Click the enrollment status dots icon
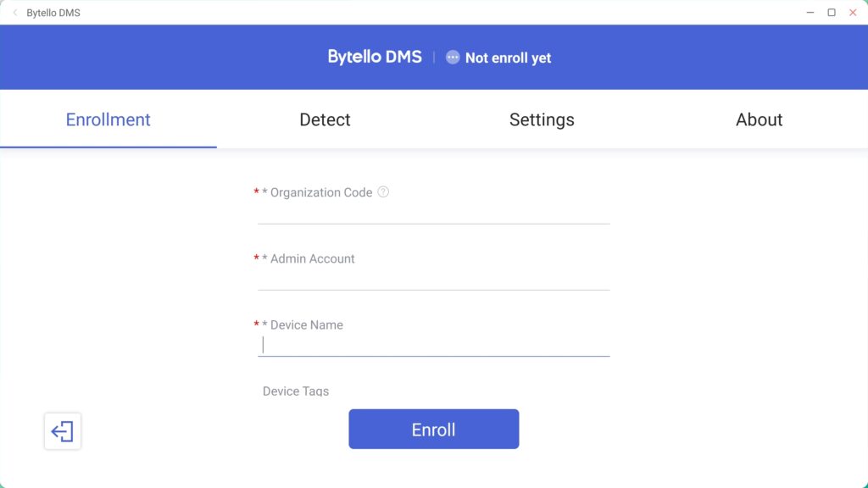868x488 pixels. [x=453, y=58]
